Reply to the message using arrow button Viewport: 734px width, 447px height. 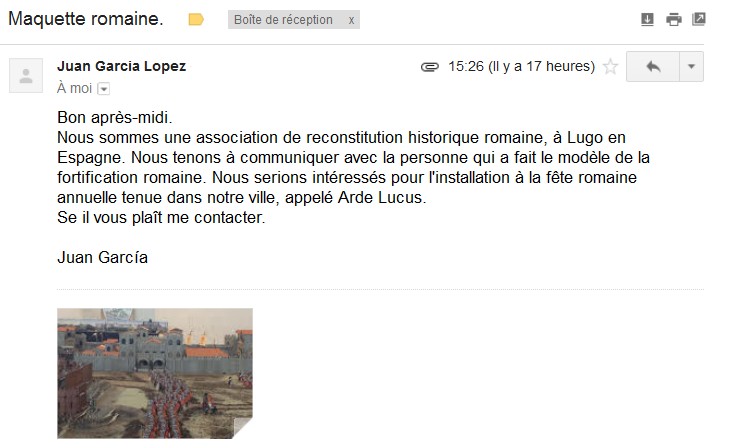tap(653, 66)
